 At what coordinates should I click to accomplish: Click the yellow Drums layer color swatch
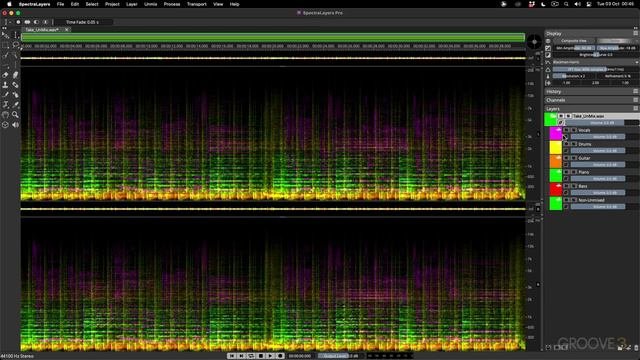[556, 147]
